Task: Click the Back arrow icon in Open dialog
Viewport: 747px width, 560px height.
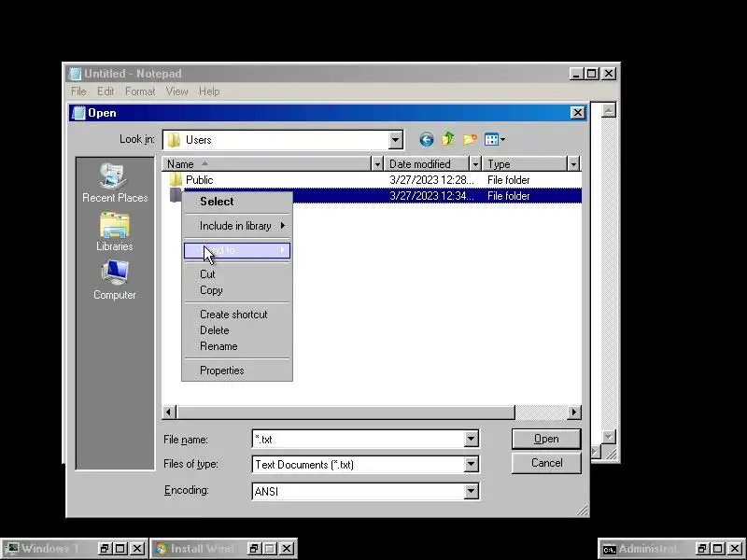Action: coord(427,139)
